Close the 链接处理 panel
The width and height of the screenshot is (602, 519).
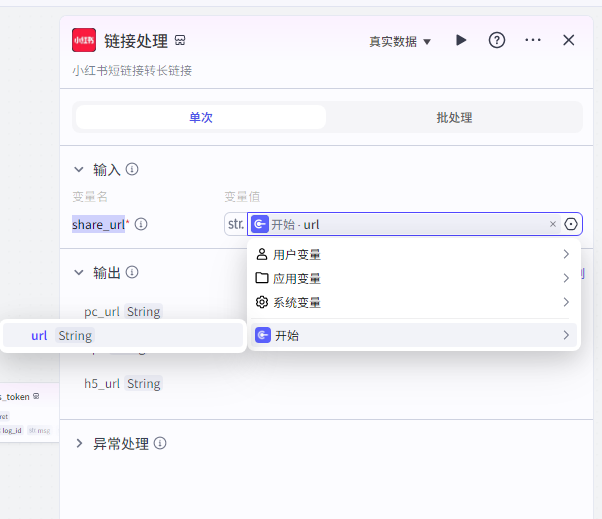569,40
